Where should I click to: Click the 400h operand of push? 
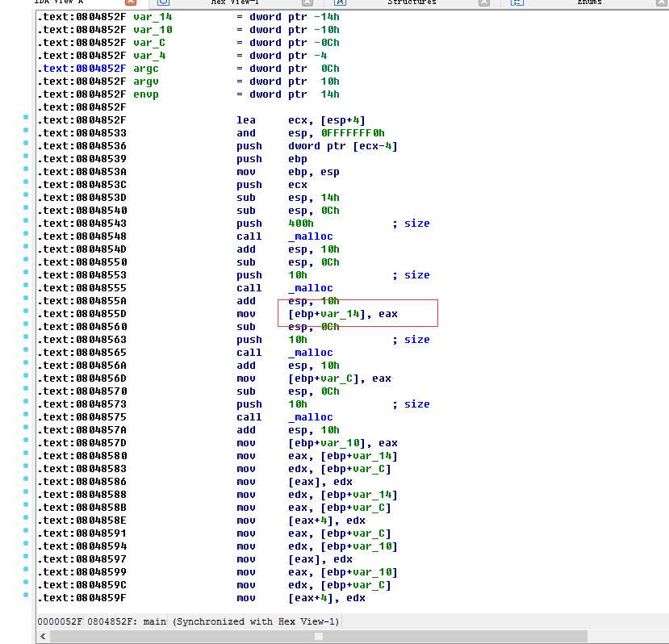point(301,224)
